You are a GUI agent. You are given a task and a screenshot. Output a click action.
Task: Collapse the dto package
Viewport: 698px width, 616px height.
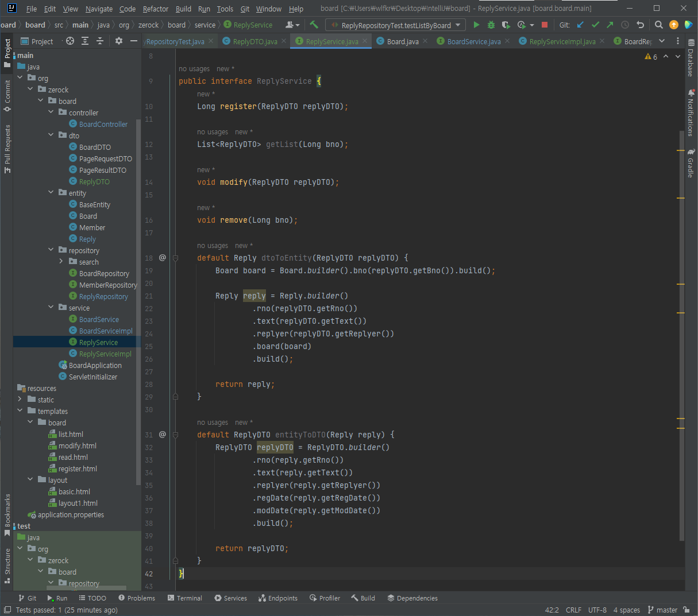(51, 135)
